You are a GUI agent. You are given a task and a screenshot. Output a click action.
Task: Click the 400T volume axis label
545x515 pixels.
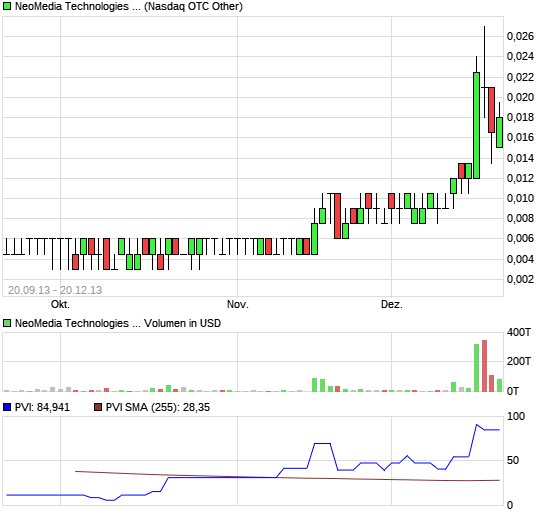tap(519, 332)
